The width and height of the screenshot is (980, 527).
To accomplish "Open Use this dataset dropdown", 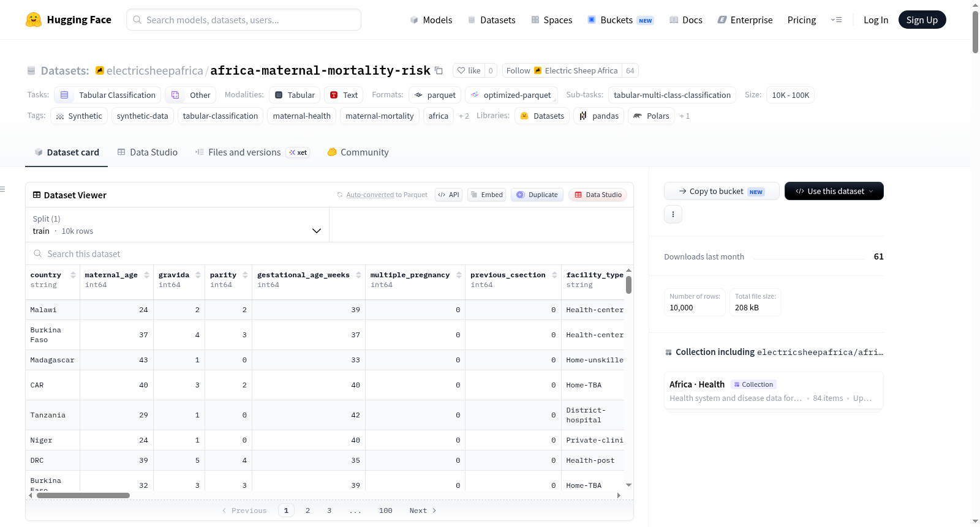I will [834, 191].
